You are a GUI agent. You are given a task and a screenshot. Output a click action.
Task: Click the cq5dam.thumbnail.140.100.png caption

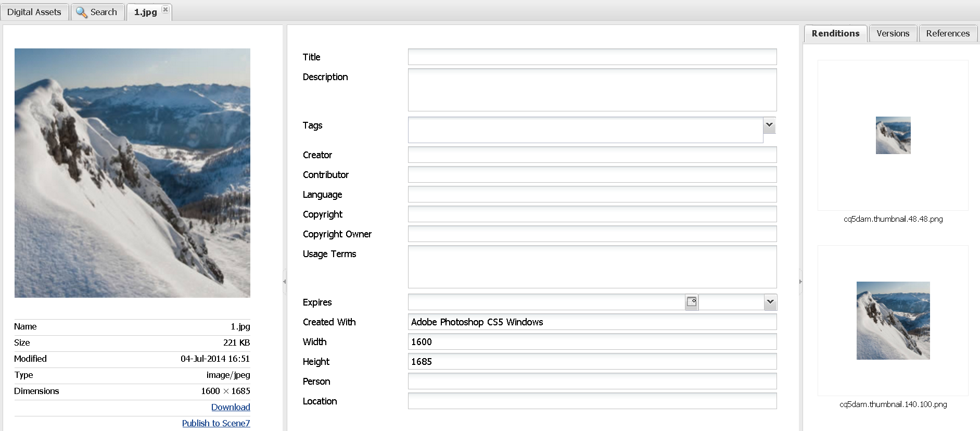893,404
